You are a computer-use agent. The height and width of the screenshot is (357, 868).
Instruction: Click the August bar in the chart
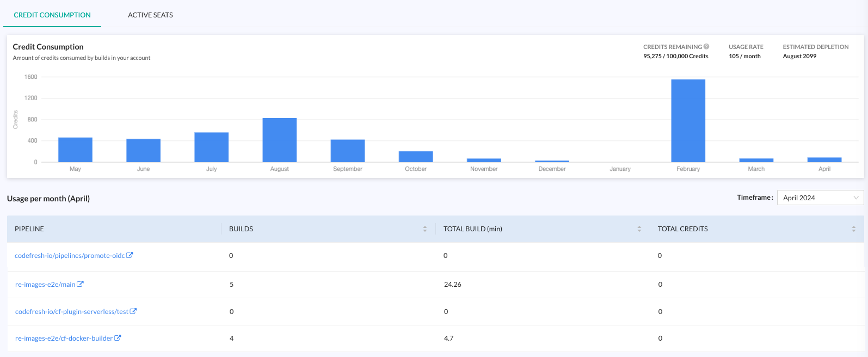pyautogui.click(x=279, y=140)
